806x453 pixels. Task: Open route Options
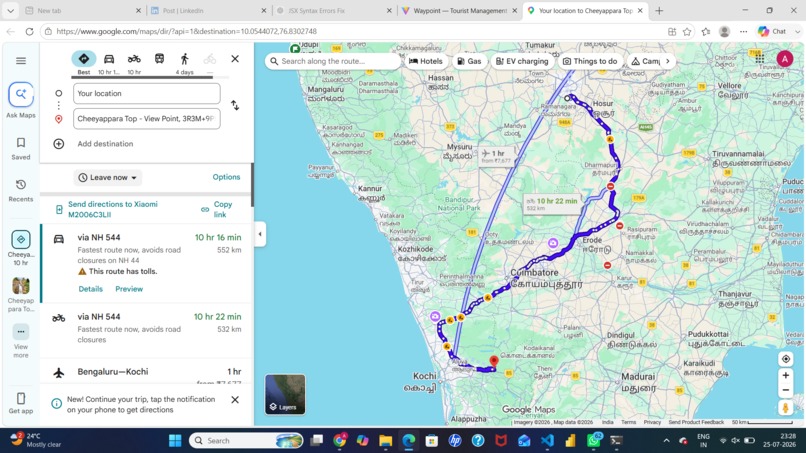coord(226,177)
